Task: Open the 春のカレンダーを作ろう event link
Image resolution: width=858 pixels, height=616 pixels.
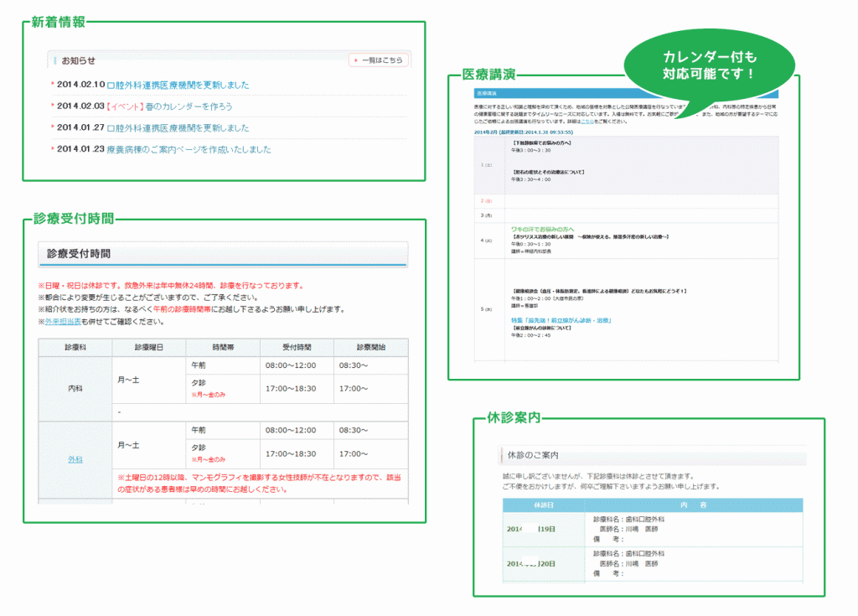Action: click(189, 106)
